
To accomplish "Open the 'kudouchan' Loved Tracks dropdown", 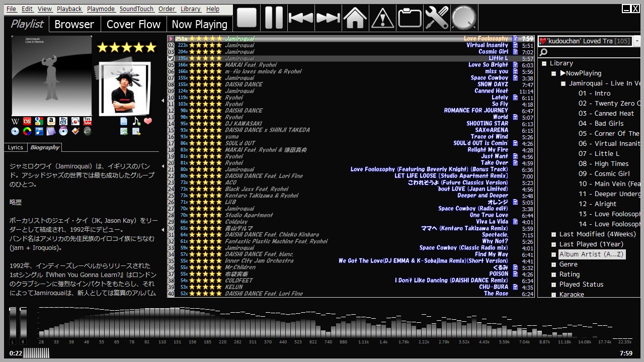I will pos(637,41).
